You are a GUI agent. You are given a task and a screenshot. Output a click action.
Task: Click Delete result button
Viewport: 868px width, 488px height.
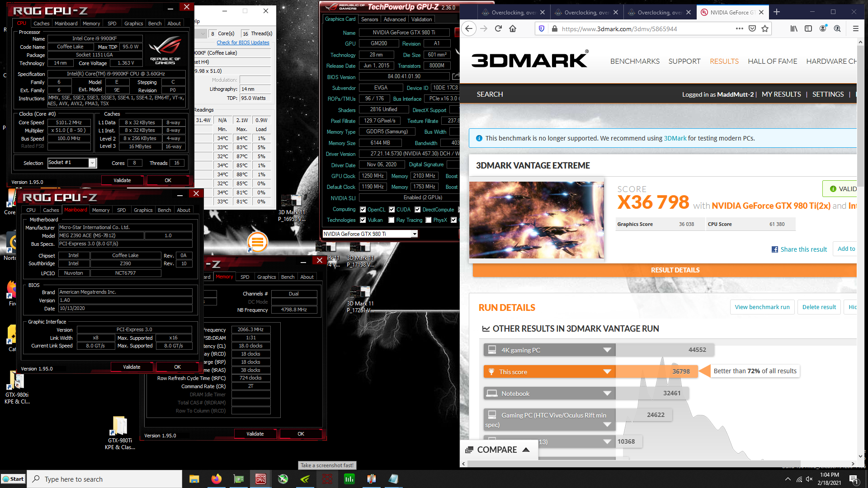point(819,307)
